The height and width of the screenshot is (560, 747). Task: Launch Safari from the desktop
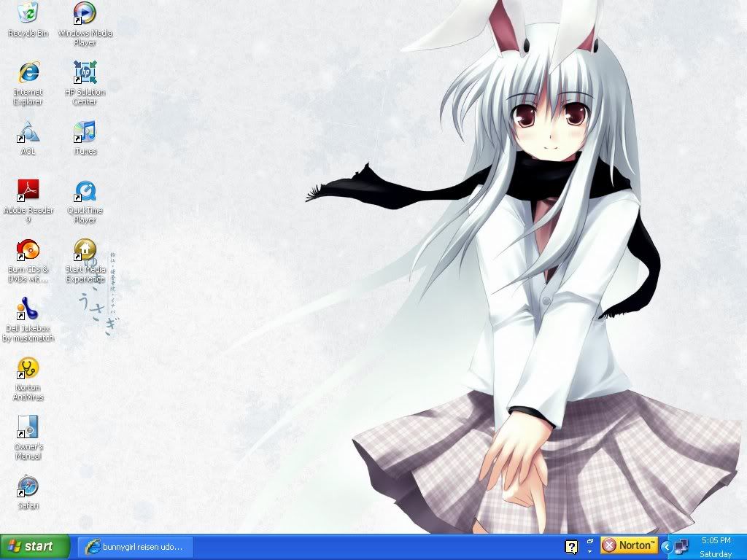click(x=28, y=486)
